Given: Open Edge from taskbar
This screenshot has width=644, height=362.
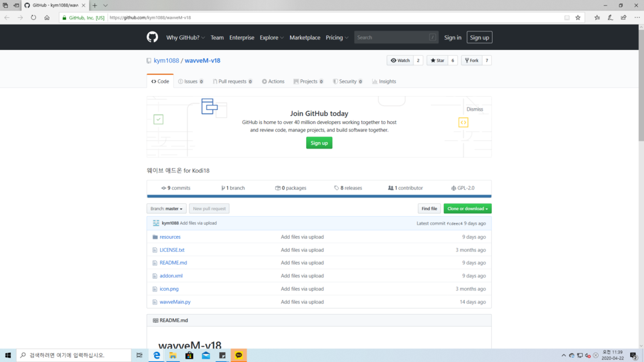Looking at the screenshot, I should click(157, 355).
